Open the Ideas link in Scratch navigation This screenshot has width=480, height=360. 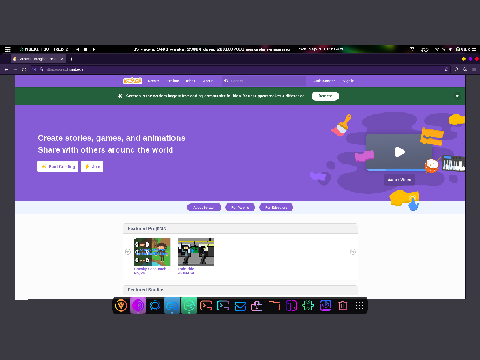click(190, 81)
